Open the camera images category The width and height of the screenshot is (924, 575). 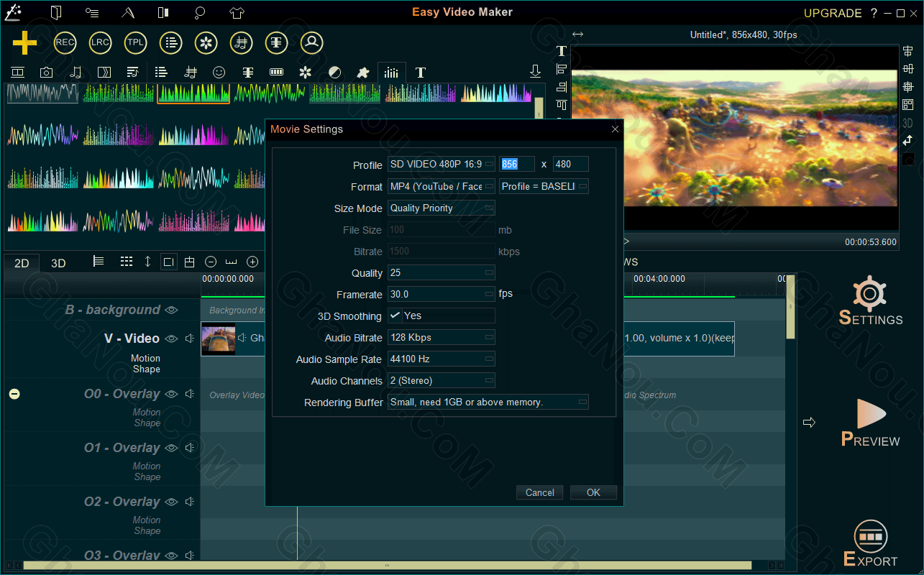46,73
